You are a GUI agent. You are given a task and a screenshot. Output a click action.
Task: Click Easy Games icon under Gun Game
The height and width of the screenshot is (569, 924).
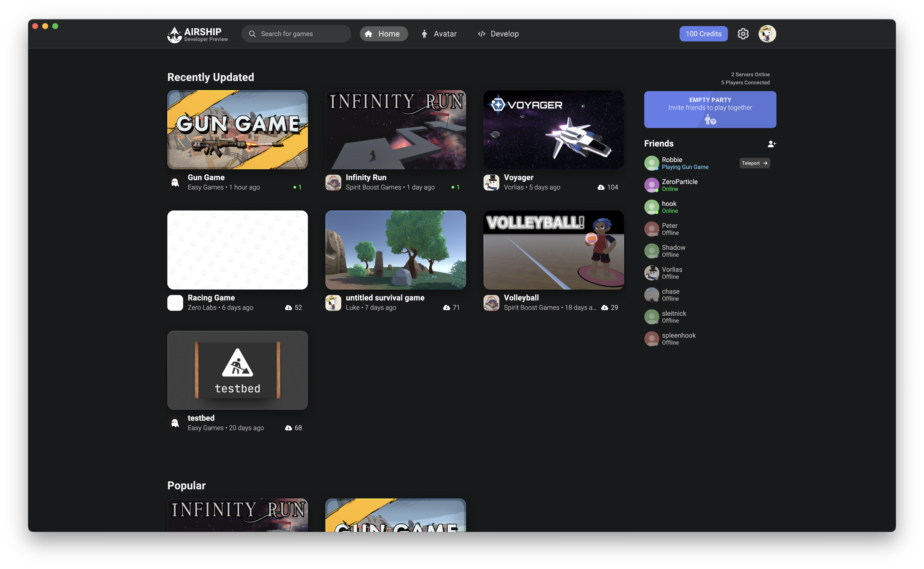(x=175, y=183)
